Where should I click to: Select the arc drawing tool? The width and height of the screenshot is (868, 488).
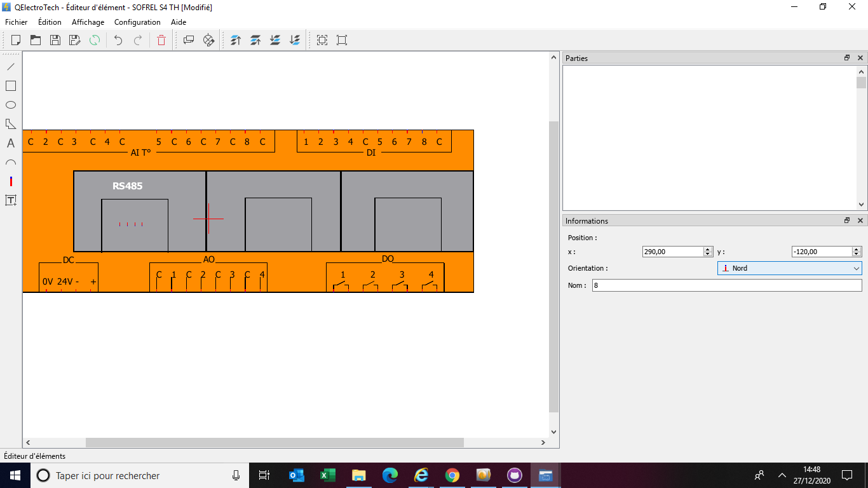click(x=11, y=163)
